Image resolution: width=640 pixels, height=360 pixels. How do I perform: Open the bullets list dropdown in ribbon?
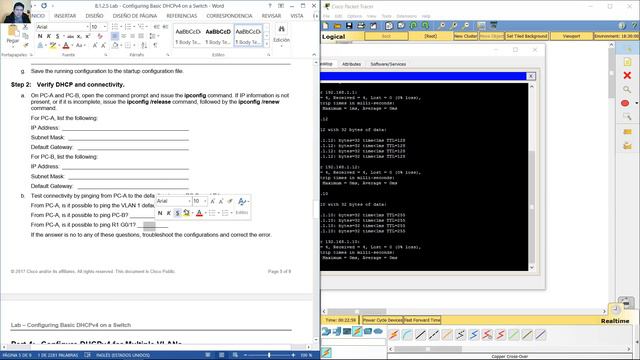[121, 27]
